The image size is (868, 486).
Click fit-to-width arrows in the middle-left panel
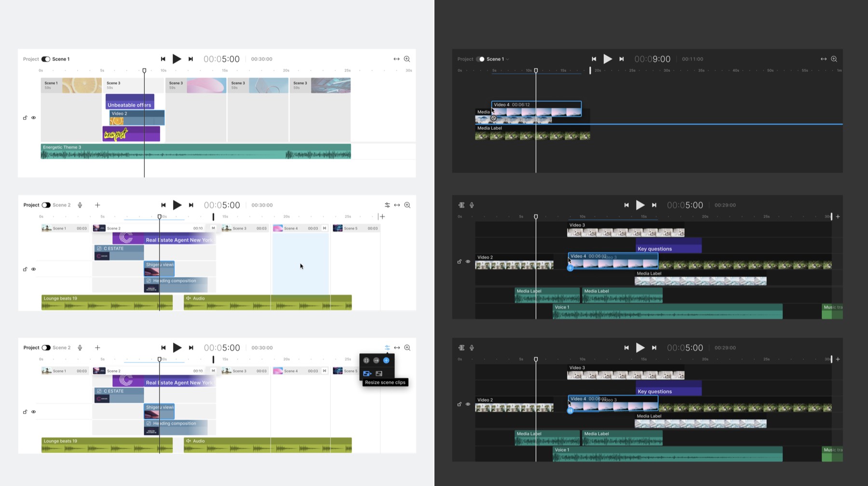point(397,205)
